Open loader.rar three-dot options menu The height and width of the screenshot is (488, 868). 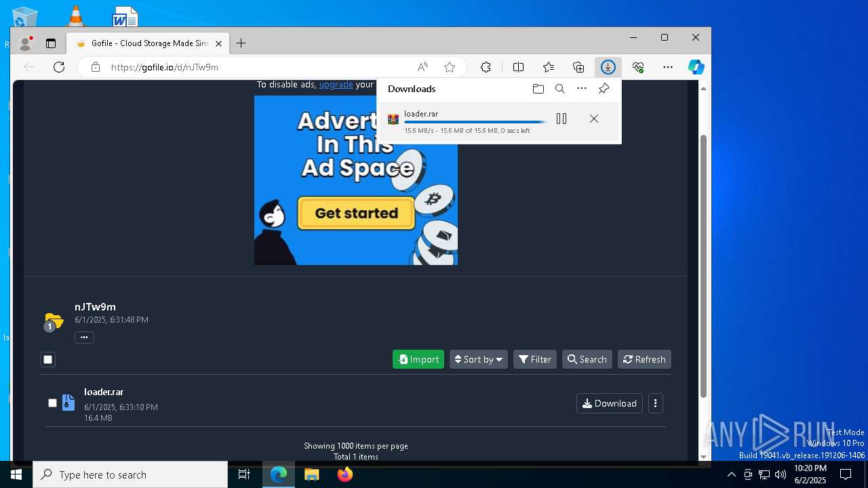click(x=655, y=403)
